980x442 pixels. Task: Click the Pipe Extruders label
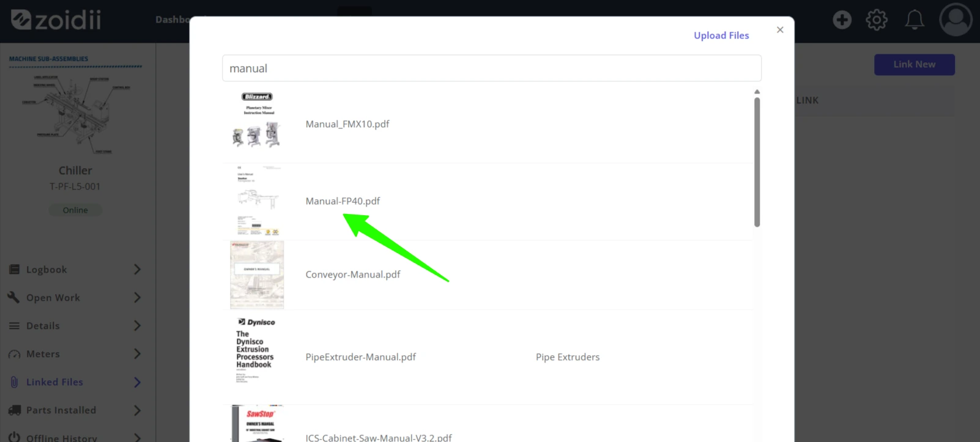[568, 357]
